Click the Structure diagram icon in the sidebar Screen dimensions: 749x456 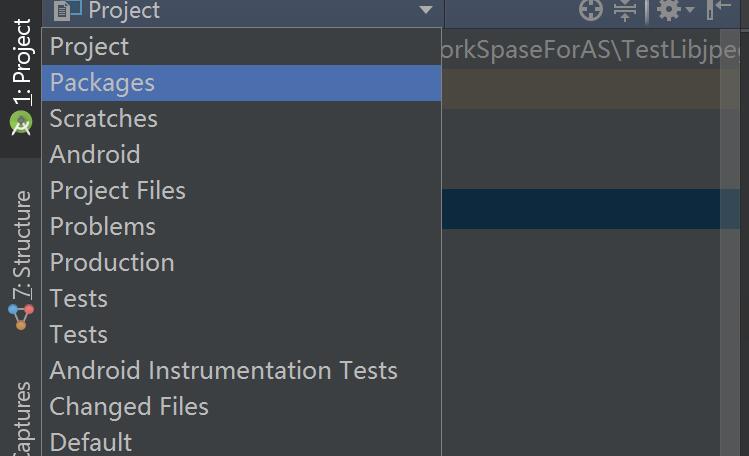click(x=21, y=317)
